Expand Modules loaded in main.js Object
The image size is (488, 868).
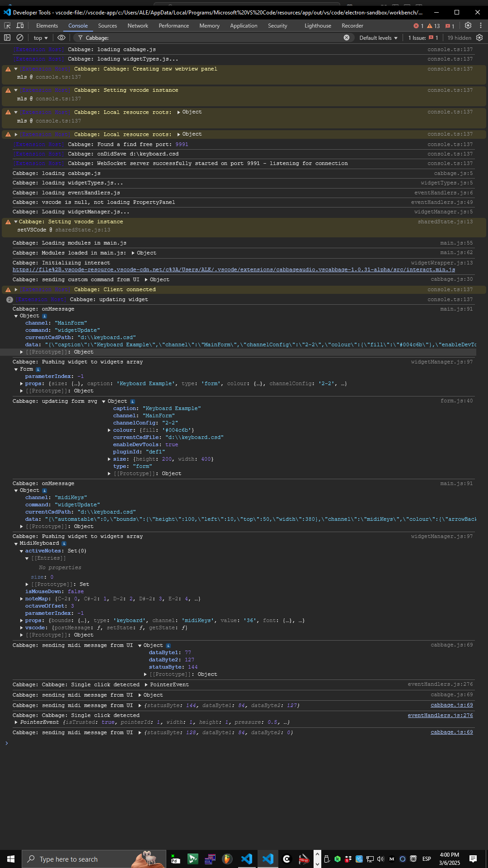tap(133, 253)
